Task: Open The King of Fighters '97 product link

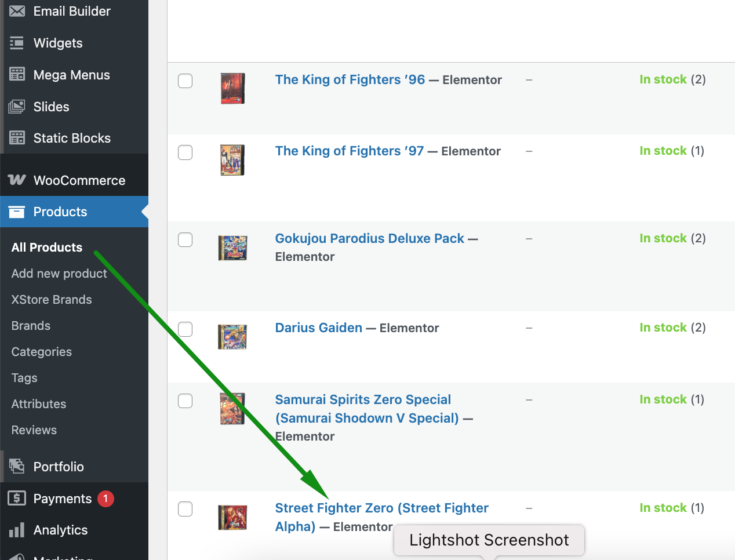Action: tap(350, 151)
